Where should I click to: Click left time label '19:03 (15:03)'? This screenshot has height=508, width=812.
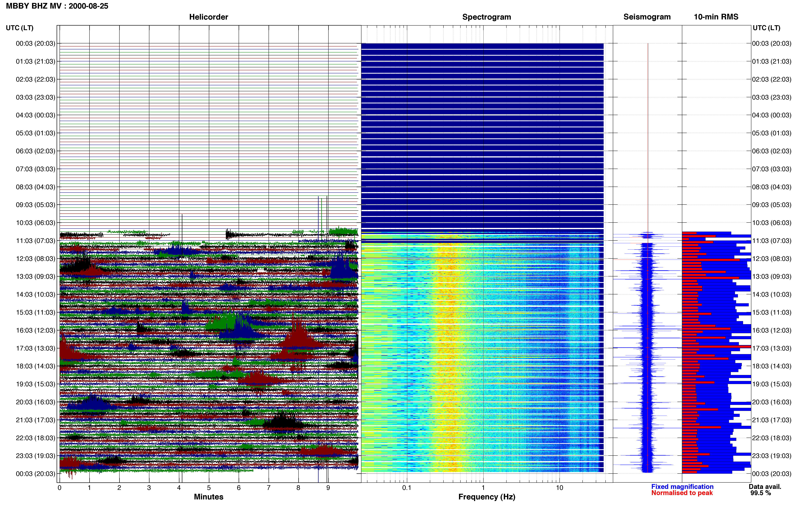36,384
